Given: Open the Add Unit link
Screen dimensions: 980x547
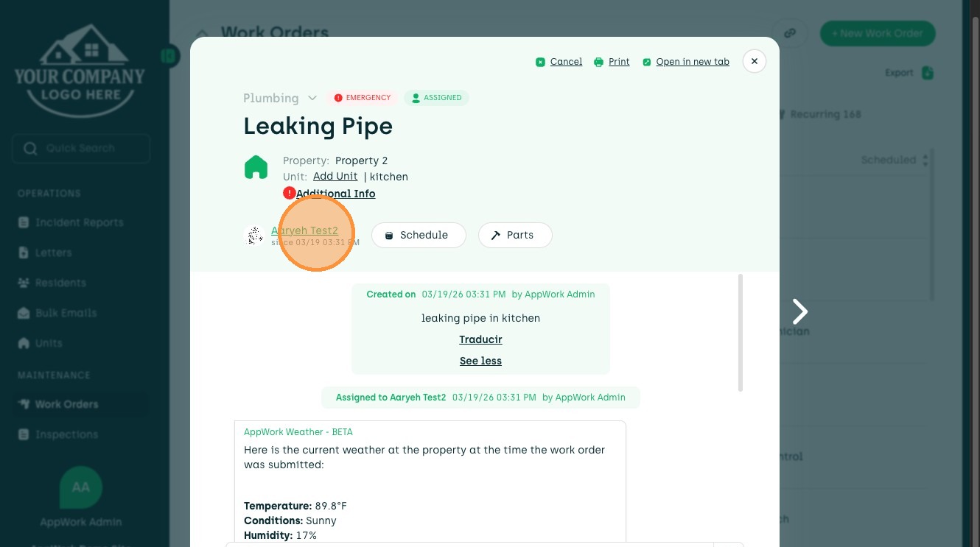Looking at the screenshot, I should point(335,177).
